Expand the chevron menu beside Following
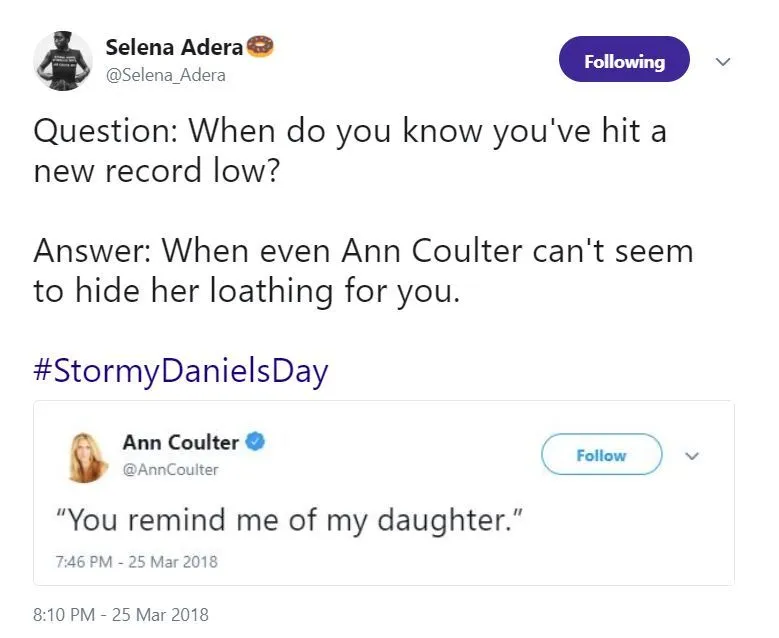The image size is (779, 638). coord(725,61)
